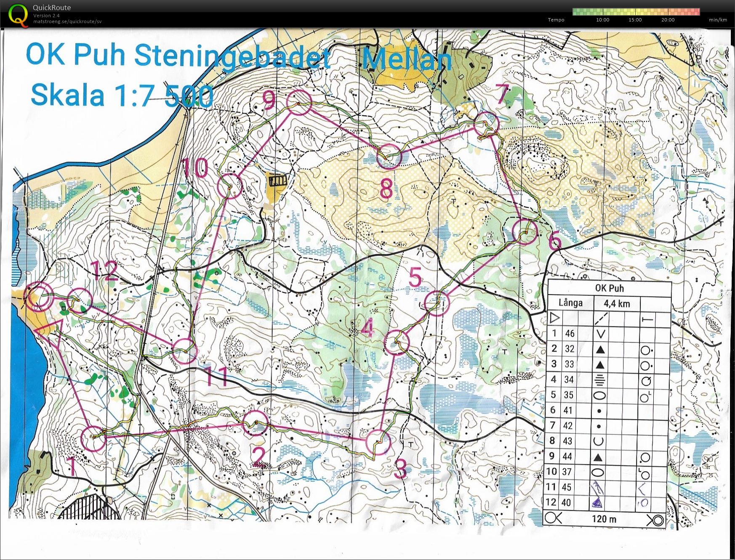This screenshot has height=560, width=735.
Task: Click control circle 10 on the route
Action: (230, 186)
